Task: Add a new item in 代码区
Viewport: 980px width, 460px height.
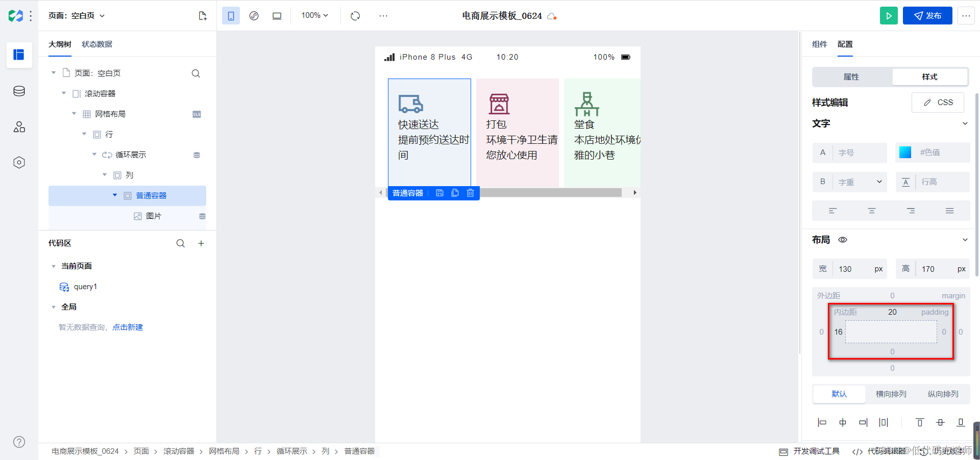Action: tap(201, 243)
